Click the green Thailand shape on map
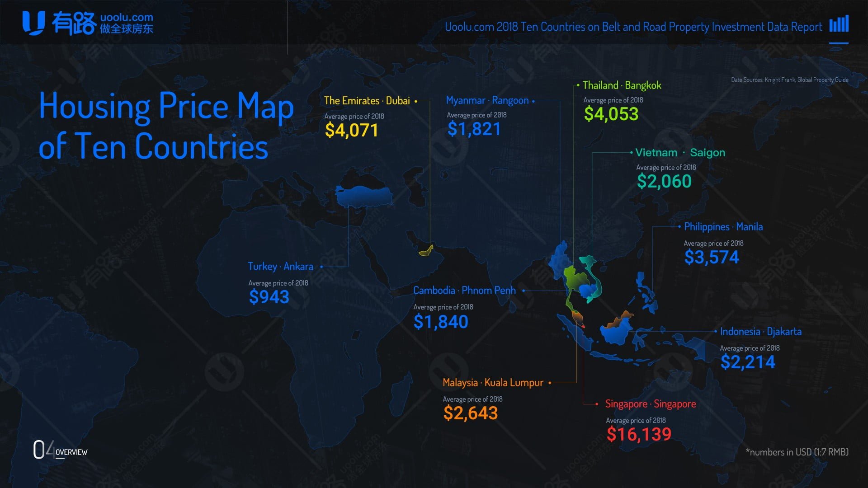This screenshot has height=488, width=868. click(x=571, y=278)
